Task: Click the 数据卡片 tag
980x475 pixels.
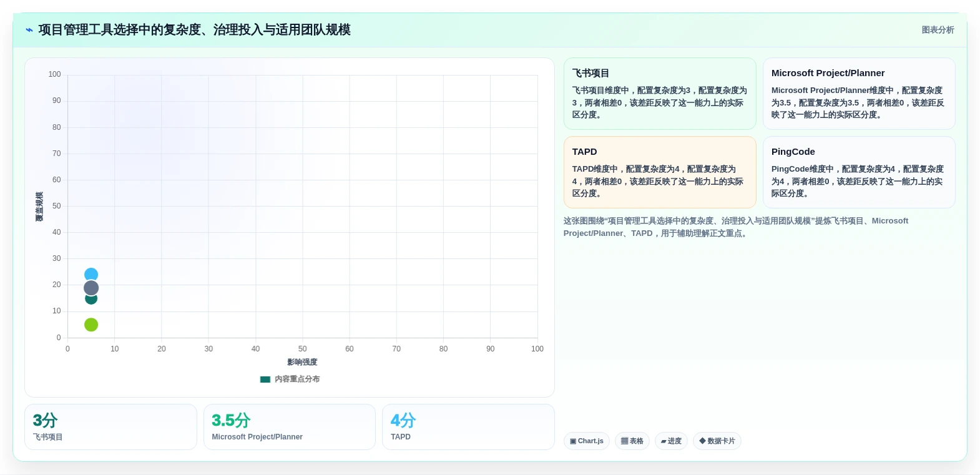Action: click(717, 441)
